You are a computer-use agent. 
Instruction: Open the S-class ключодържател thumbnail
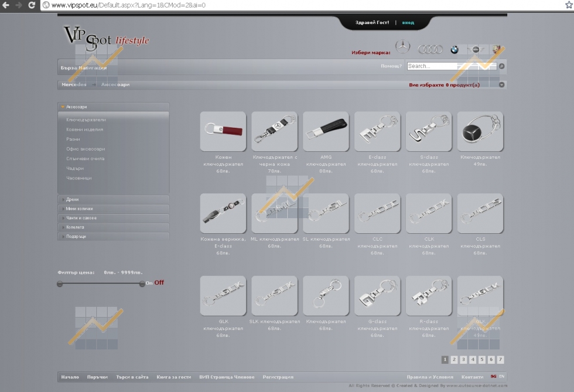429,131
